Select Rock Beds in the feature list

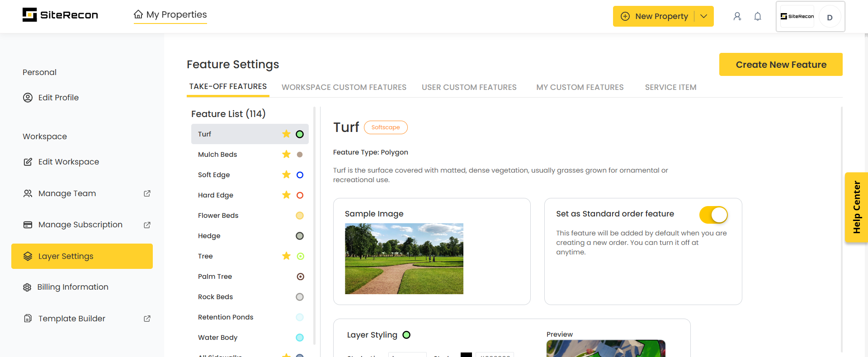[250, 297]
